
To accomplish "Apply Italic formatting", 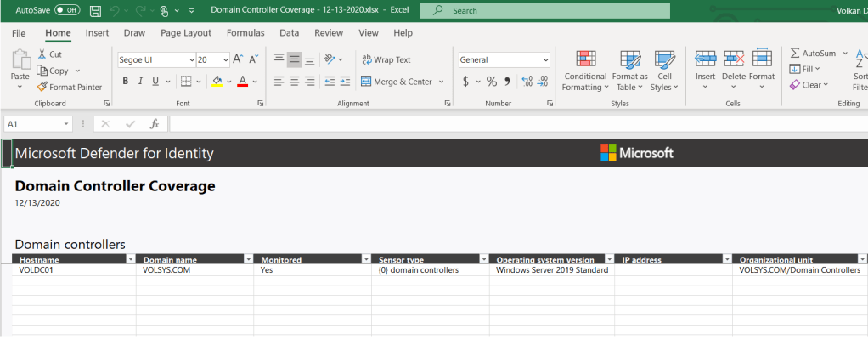I will tap(140, 82).
